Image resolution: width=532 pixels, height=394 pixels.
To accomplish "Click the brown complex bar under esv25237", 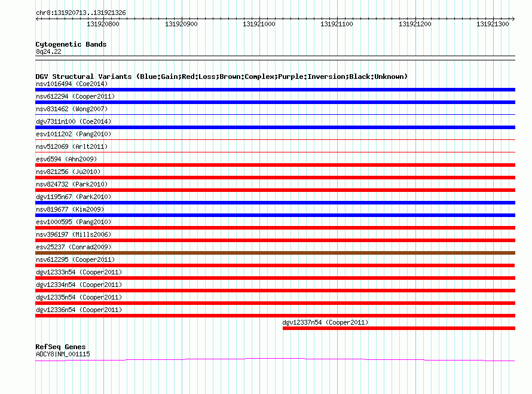I will (x=275, y=253).
